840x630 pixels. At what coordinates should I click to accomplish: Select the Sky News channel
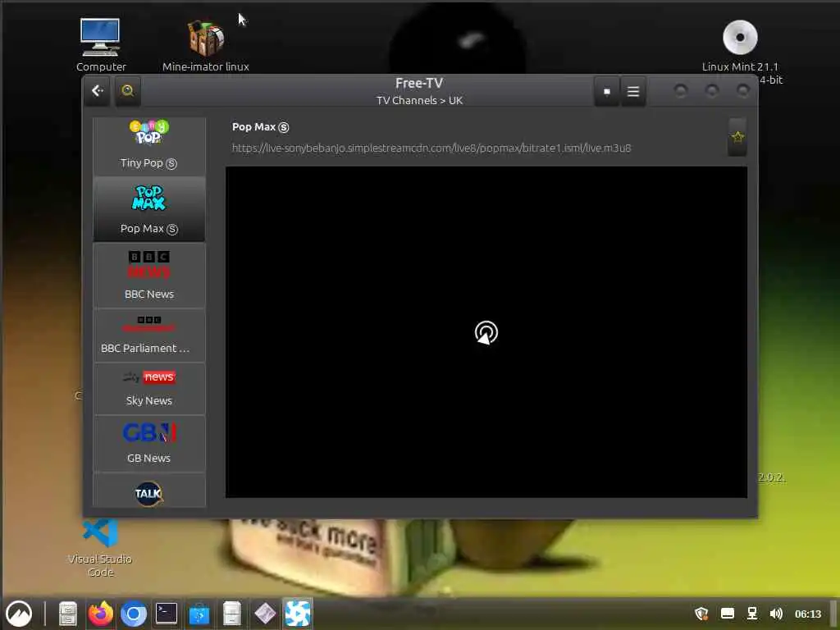(149, 389)
